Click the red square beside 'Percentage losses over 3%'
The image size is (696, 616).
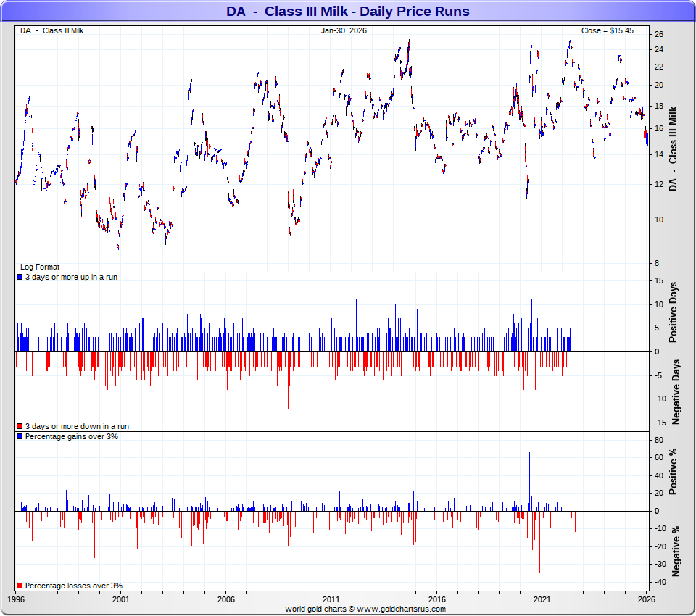20,586
